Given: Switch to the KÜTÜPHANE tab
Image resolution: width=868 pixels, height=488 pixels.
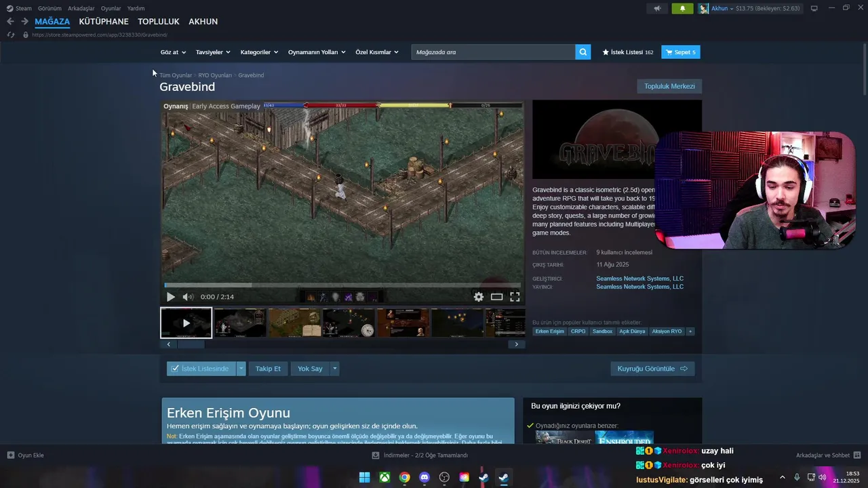Looking at the screenshot, I should (104, 22).
